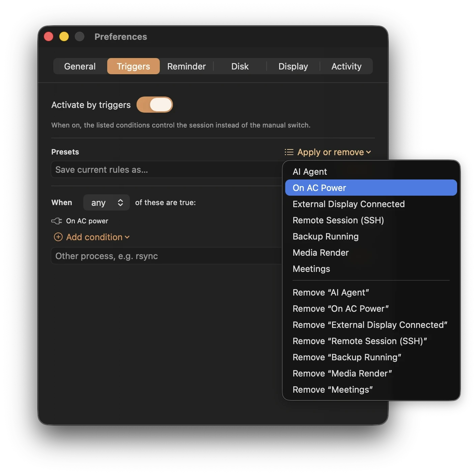Go to the Disk tab
The height and width of the screenshot is (475, 476).
tap(240, 66)
